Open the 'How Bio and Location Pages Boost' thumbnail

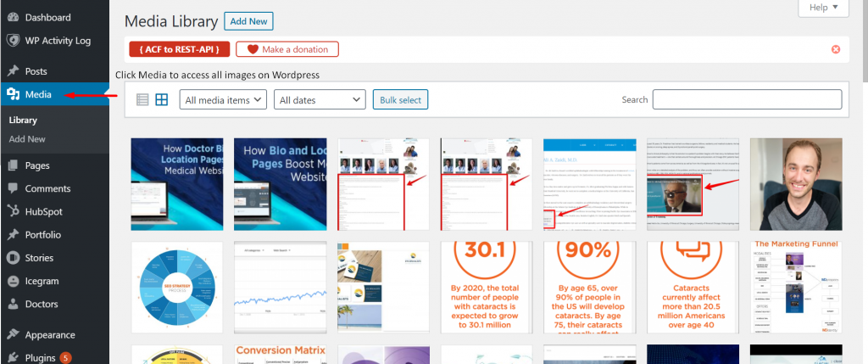(x=280, y=184)
